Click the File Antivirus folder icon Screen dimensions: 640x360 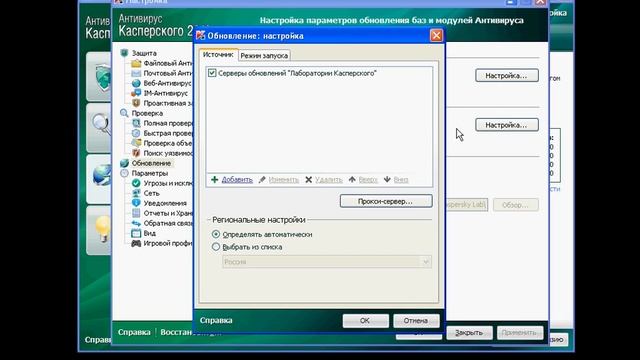point(136,63)
